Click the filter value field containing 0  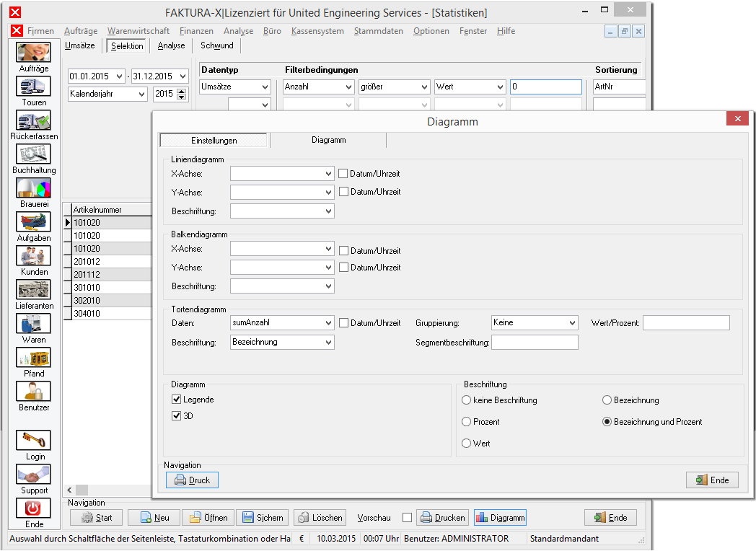(x=546, y=87)
